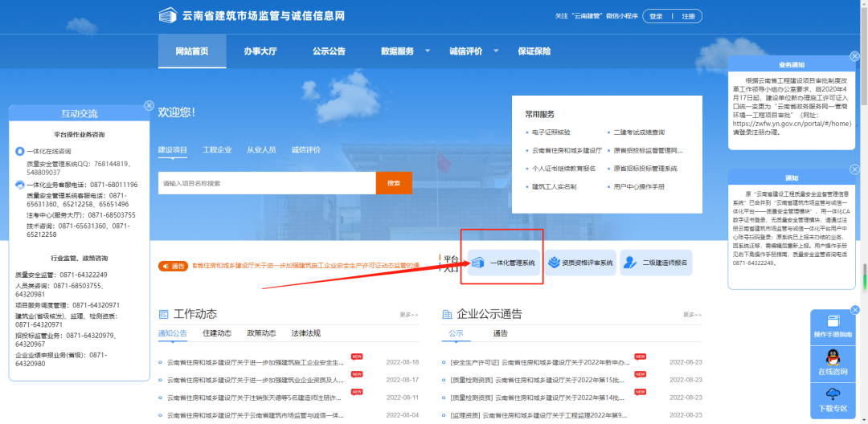Click the site logo icon in header
The image size is (868, 424).
coord(167,16)
